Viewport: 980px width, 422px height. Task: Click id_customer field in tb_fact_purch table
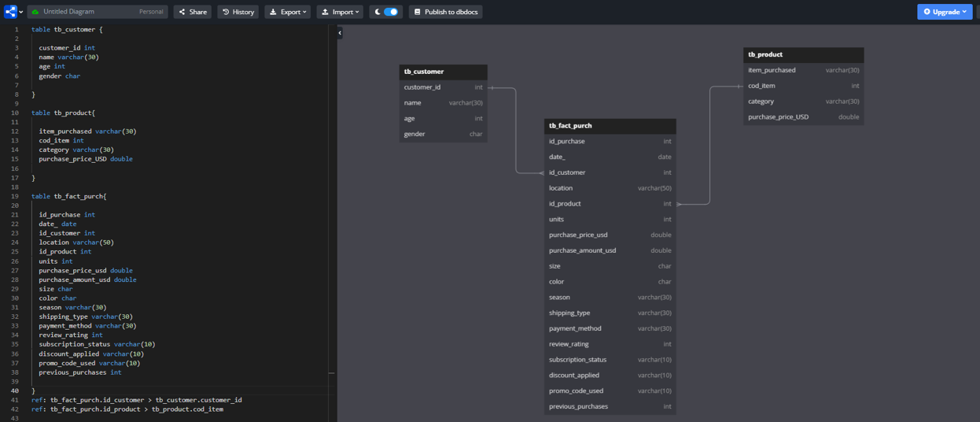coord(610,172)
